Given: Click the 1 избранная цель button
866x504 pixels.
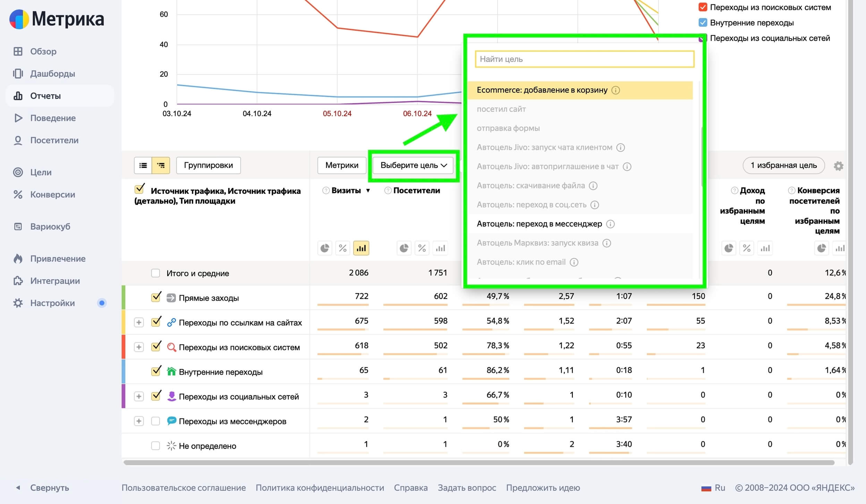Looking at the screenshot, I should (x=783, y=165).
